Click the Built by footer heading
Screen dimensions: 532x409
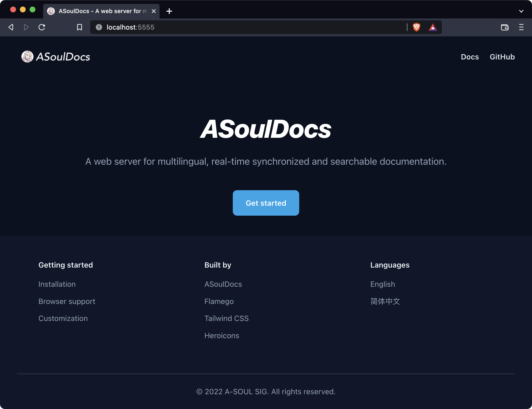click(x=218, y=265)
